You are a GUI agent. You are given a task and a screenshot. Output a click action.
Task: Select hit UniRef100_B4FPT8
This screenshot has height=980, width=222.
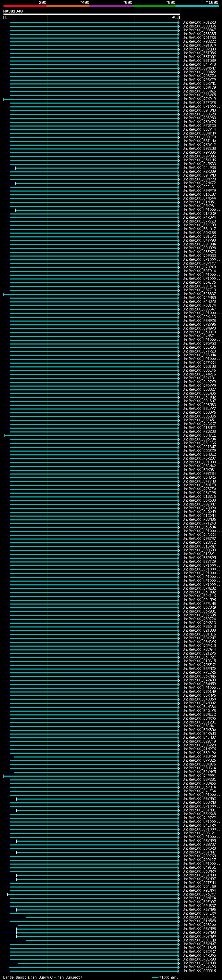pos(199,64)
